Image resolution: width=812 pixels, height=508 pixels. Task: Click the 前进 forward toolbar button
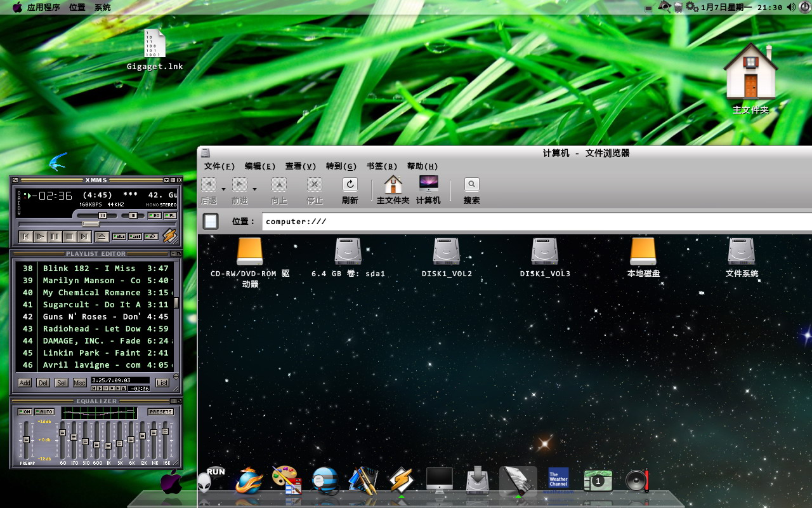click(240, 190)
